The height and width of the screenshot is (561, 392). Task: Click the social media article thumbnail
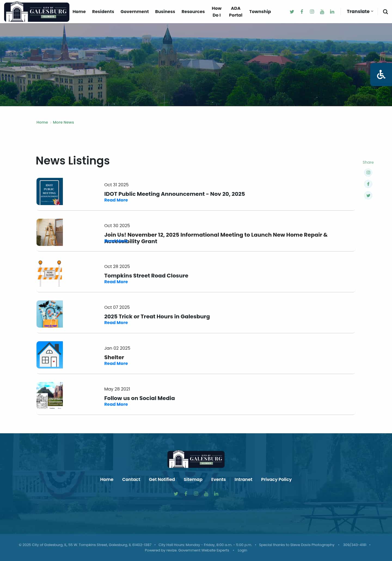tap(50, 396)
